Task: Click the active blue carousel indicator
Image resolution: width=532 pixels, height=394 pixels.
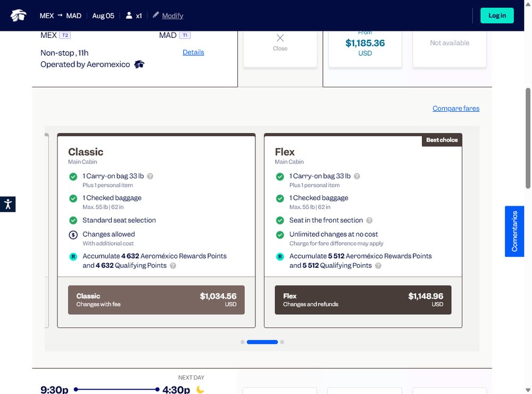Action: [x=262, y=342]
